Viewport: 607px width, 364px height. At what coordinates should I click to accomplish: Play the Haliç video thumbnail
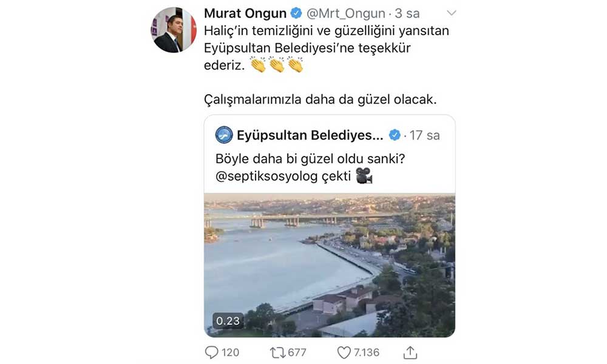coord(329,265)
